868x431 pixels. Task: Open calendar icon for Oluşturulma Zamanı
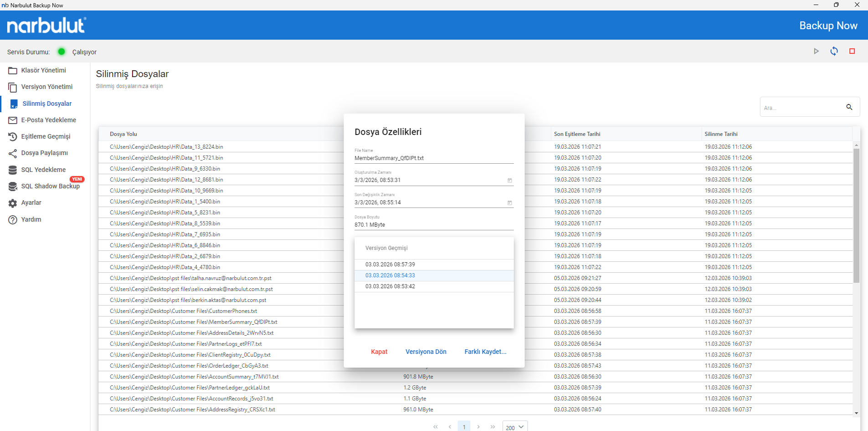point(509,181)
